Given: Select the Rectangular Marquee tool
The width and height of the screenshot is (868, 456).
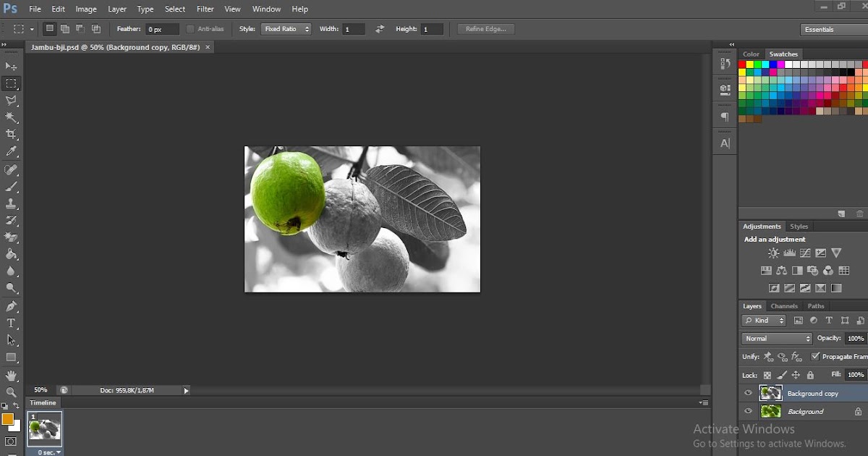Looking at the screenshot, I should click(x=11, y=84).
